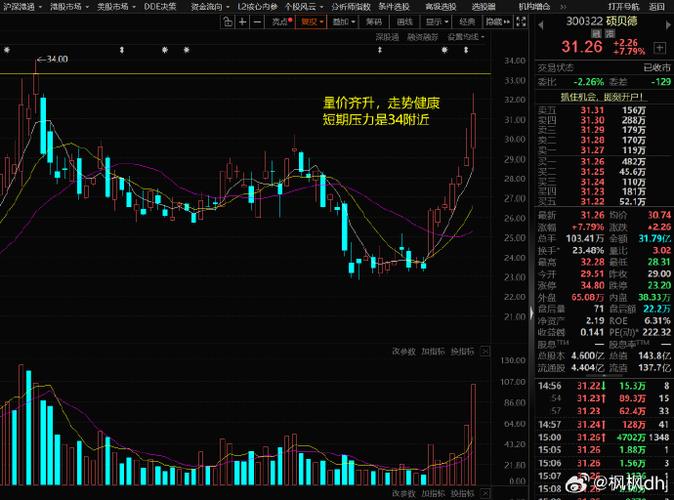This screenshot has height=500, width=674.
Task: Click the 涨停 34.80 limit-up value
Action: (588, 285)
